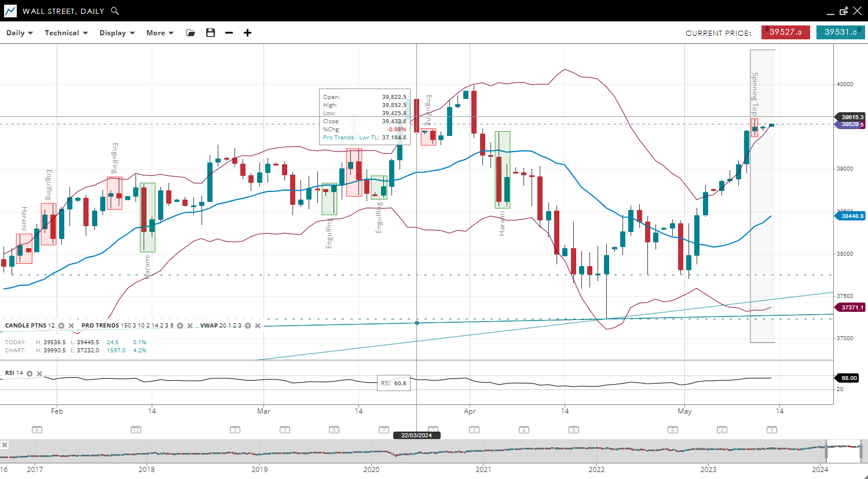The width and height of the screenshot is (868, 479).
Task: Open the More menu
Action: [160, 33]
